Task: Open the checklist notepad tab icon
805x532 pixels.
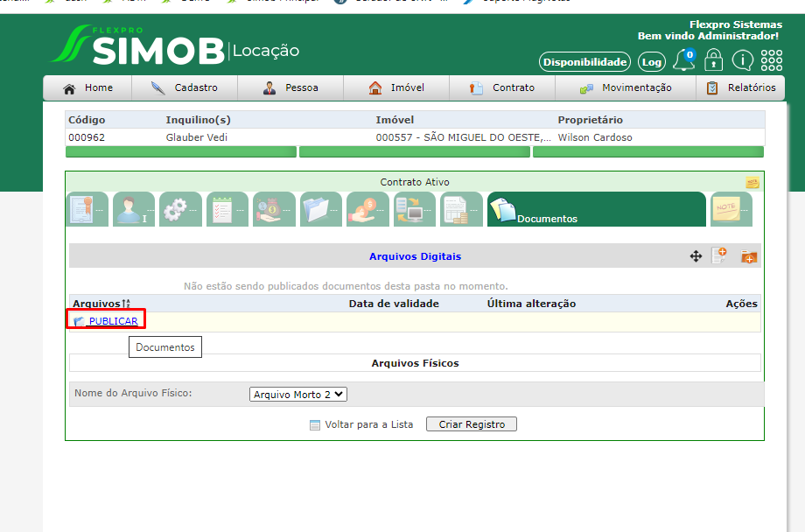Action: [227, 209]
